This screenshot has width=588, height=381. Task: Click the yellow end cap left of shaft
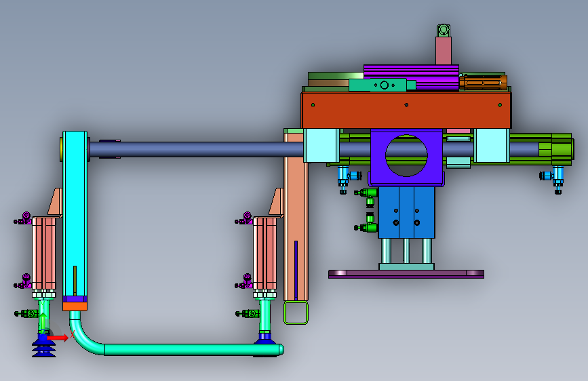pos(61,149)
